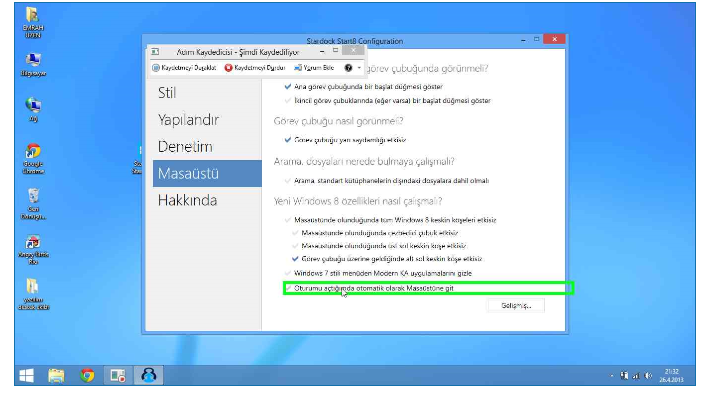Screen dimensions: 712x401
Task: Open the Stil section in sidebar
Action: point(167,93)
